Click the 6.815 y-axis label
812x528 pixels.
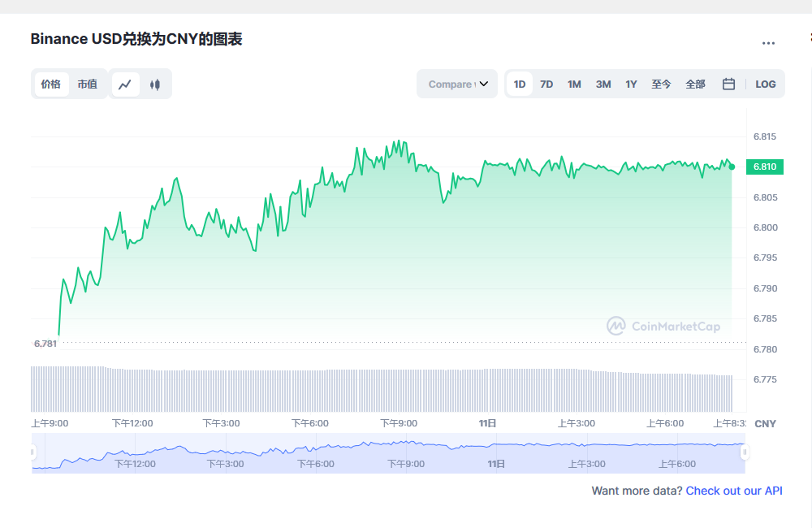[x=765, y=136]
